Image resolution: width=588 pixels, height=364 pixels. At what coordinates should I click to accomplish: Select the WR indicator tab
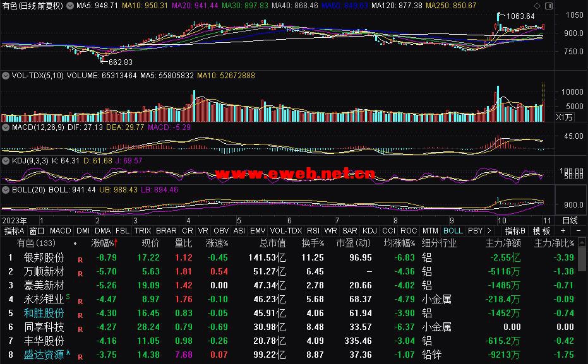(x=330, y=231)
